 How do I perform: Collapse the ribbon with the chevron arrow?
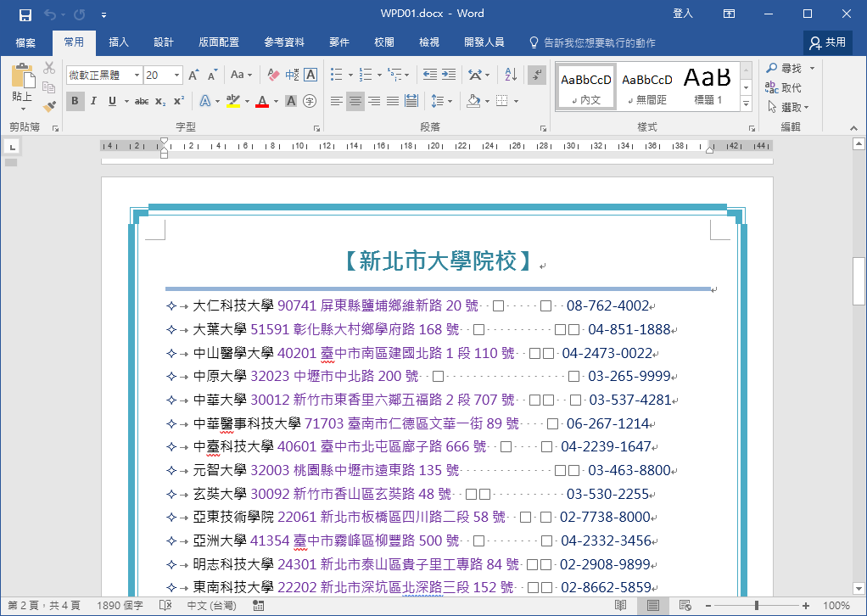853,128
